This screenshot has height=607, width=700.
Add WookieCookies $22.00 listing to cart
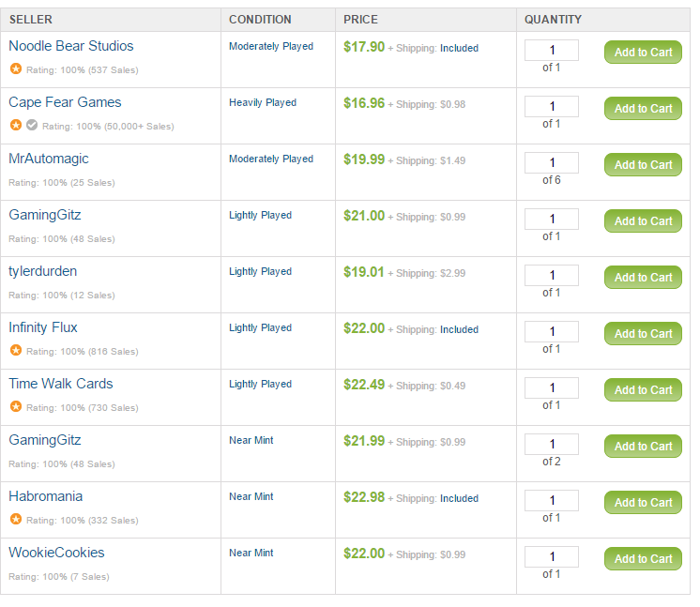point(643,558)
